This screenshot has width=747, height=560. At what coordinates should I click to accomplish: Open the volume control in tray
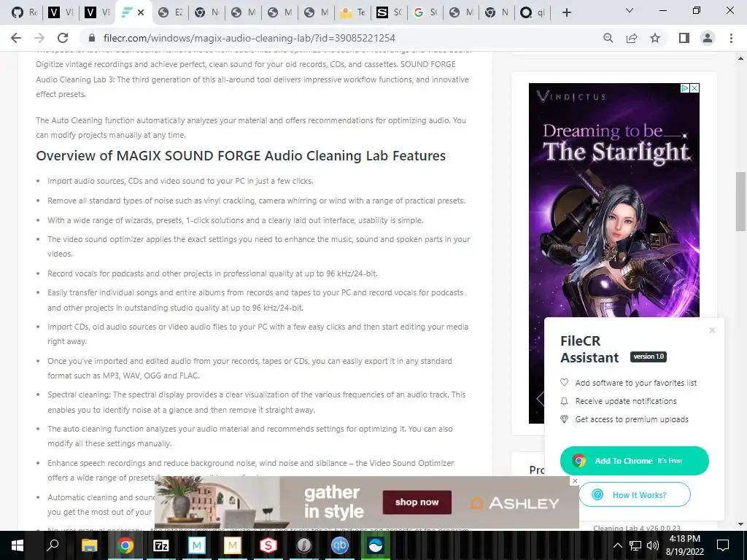point(652,545)
